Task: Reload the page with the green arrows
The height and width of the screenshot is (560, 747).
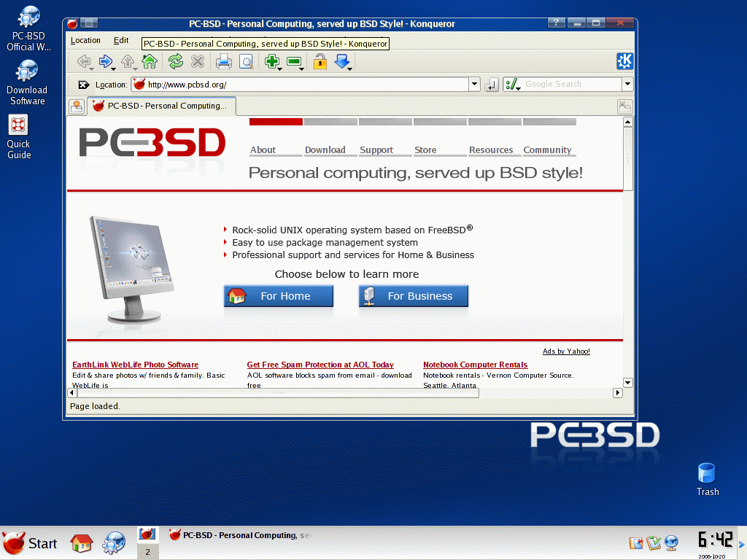Action: pyautogui.click(x=176, y=61)
